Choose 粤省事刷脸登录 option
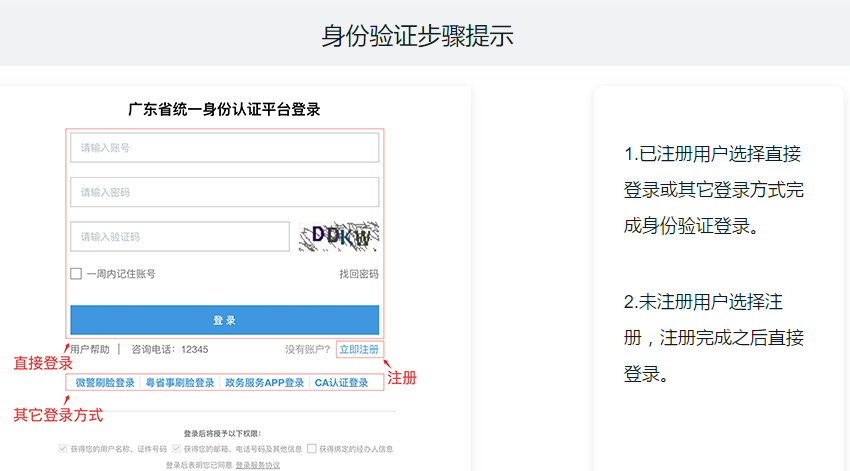This screenshot has height=471, width=850. tap(180, 383)
